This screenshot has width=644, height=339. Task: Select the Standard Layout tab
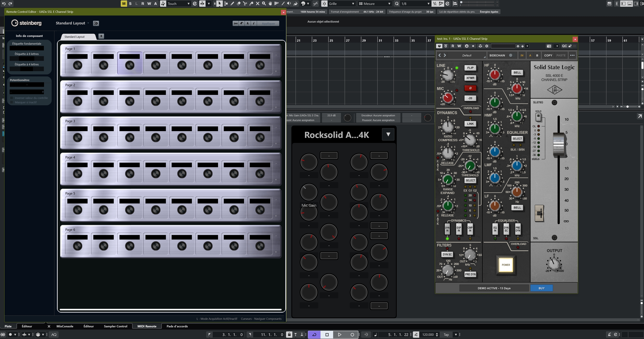(78, 37)
